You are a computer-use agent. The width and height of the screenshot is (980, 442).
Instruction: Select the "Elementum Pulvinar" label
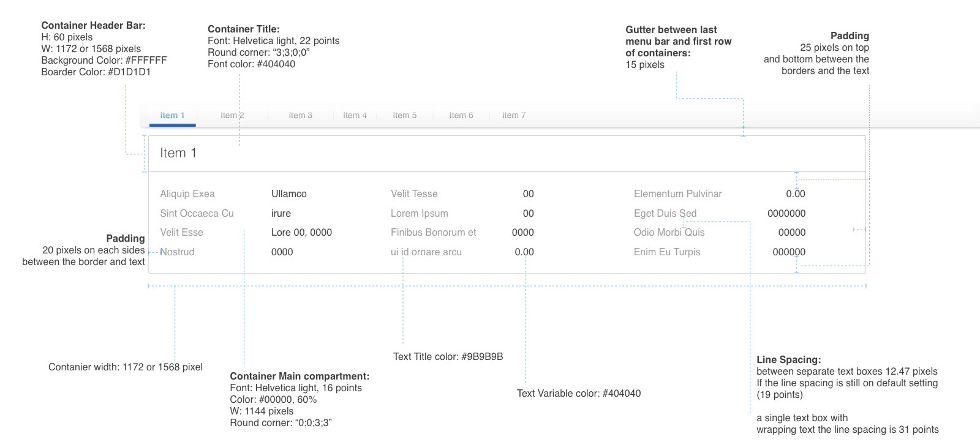[x=677, y=194]
